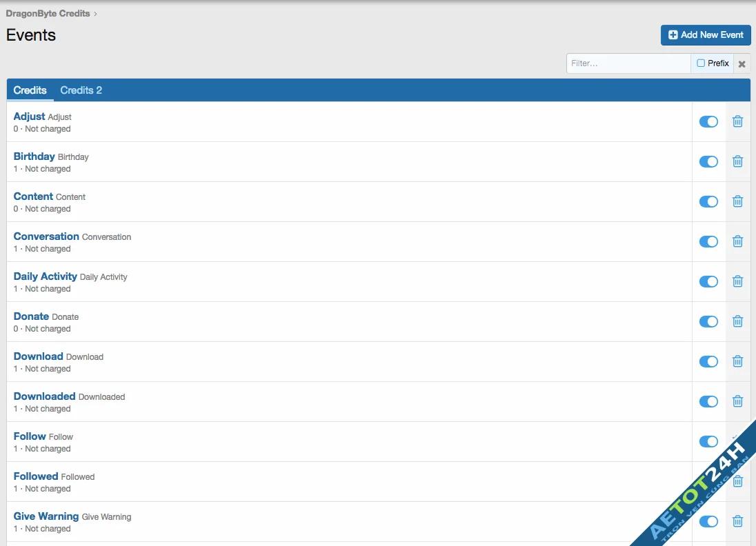The image size is (756, 546).
Task: Click trash icon for Birthday event
Action: pyautogui.click(x=737, y=161)
